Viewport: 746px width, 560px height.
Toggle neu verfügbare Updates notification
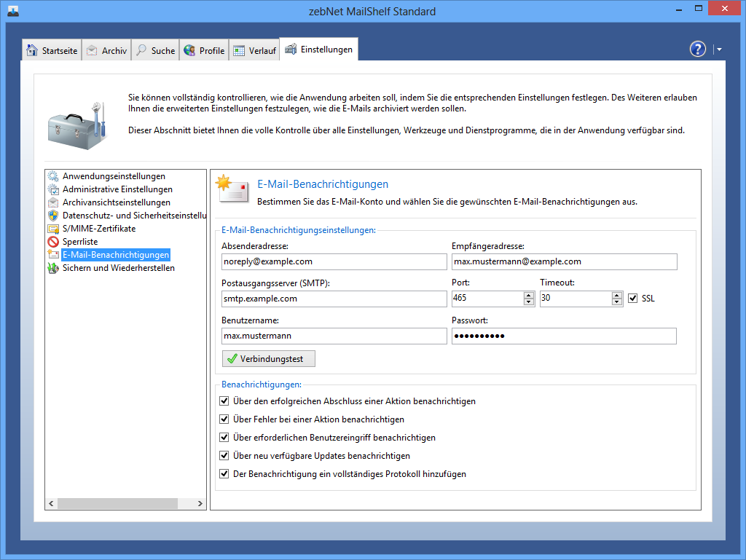click(224, 455)
